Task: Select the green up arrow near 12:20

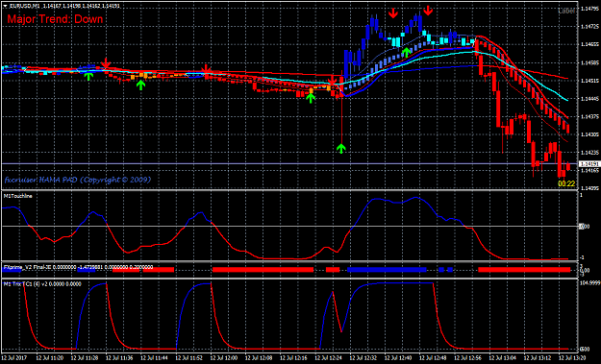Action: click(x=311, y=98)
